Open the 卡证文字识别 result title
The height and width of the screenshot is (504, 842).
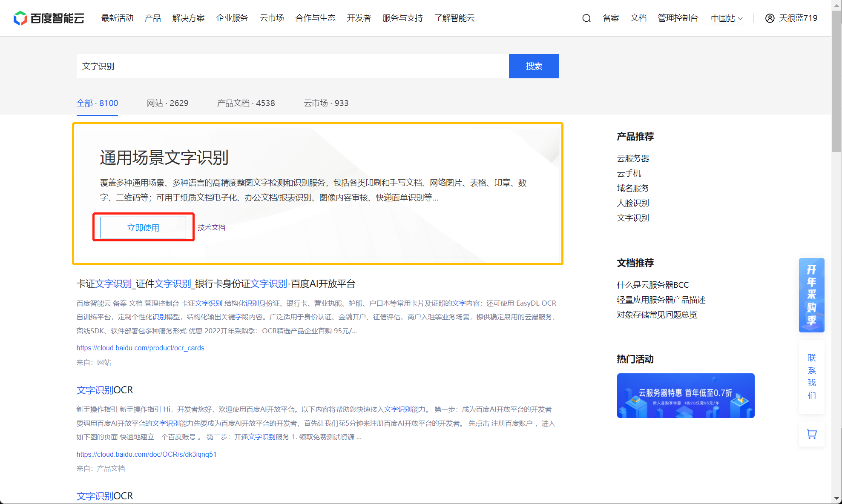tap(216, 284)
